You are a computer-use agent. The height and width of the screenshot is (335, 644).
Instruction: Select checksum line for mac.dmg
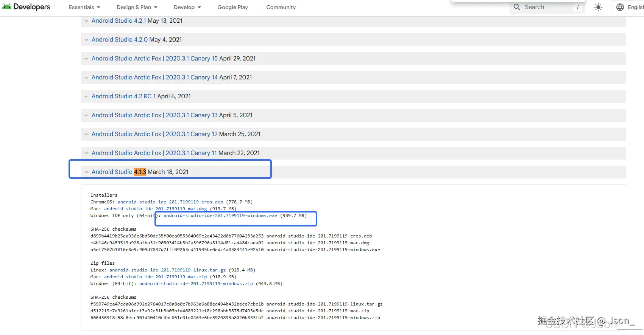(x=230, y=243)
